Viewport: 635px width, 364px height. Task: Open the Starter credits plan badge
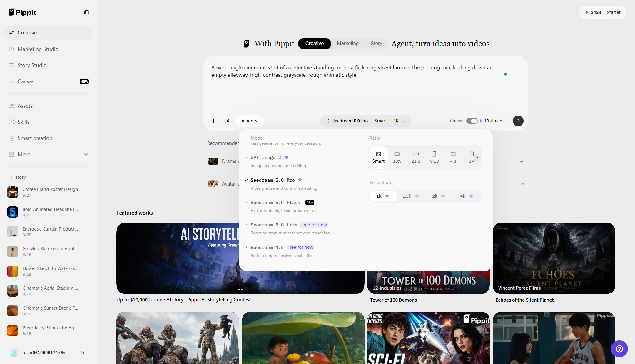[x=602, y=12]
